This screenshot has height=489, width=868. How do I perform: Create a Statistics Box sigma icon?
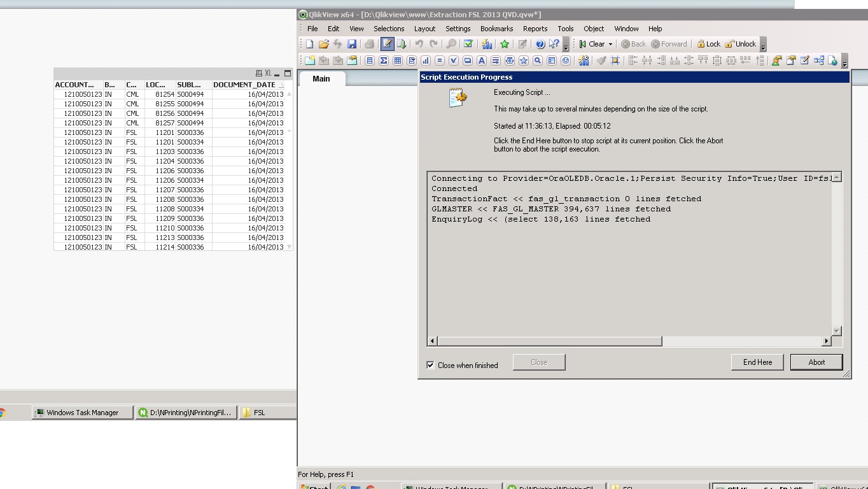click(384, 60)
